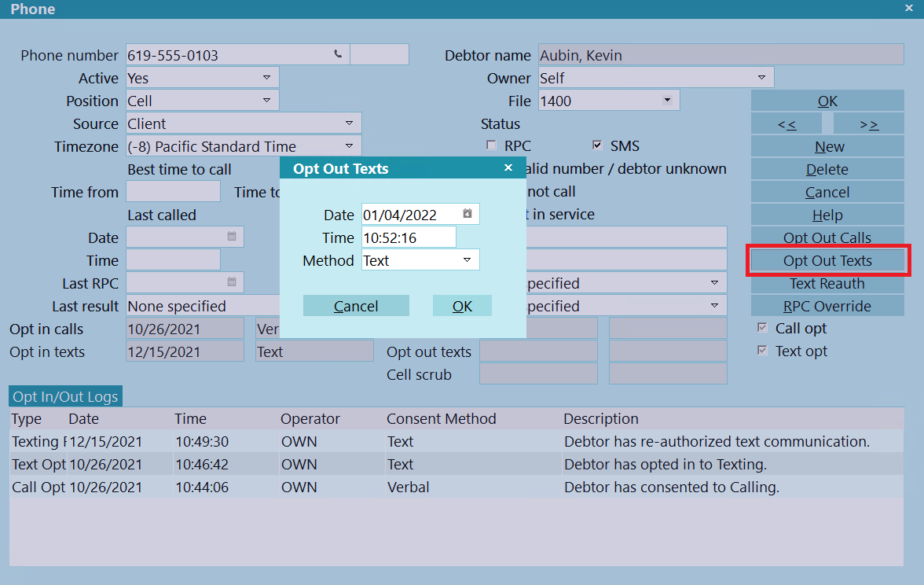924x585 pixels.
Task: Click the Opt out texts date field
Action: [539, 351]
